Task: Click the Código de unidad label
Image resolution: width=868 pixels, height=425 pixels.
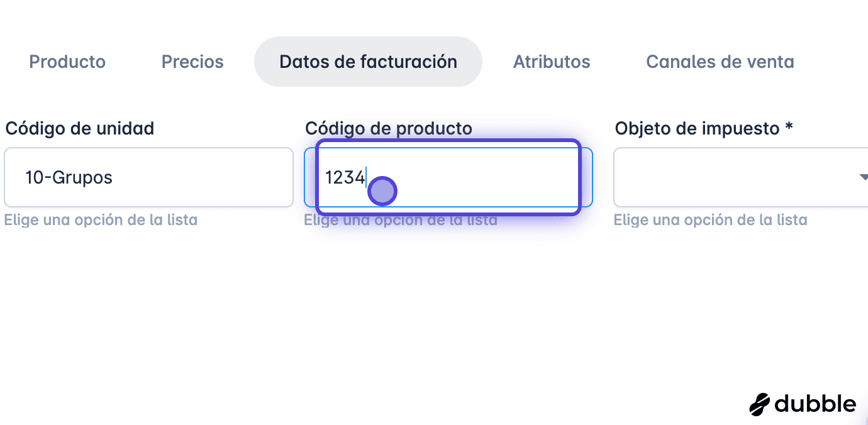Action: coord(80,128)
